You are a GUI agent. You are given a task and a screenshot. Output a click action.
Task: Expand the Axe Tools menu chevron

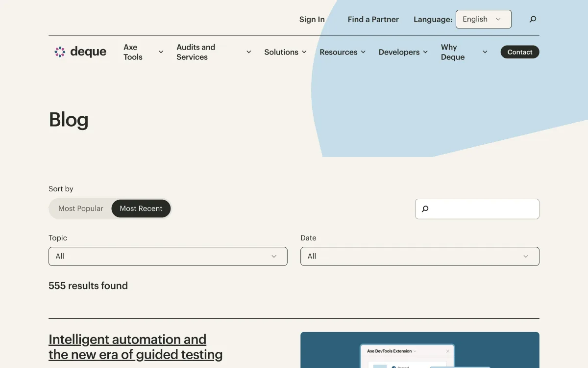pos(161,52)
